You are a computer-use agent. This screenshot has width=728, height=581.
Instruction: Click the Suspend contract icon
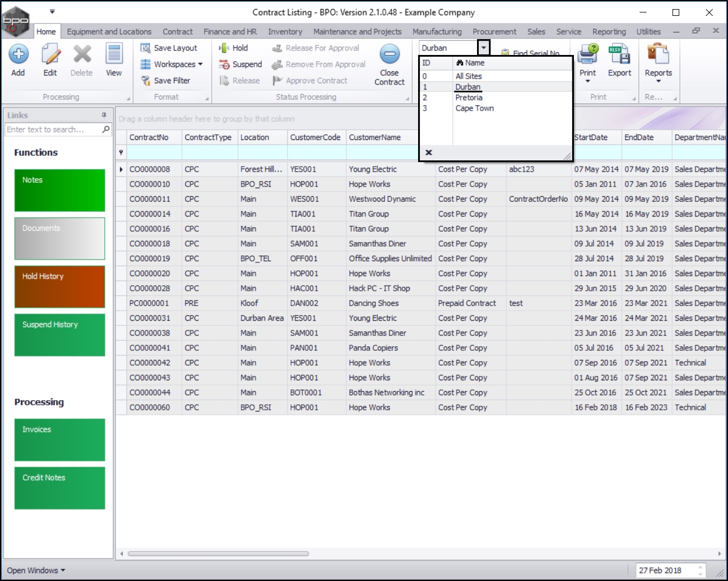point(224,65)
